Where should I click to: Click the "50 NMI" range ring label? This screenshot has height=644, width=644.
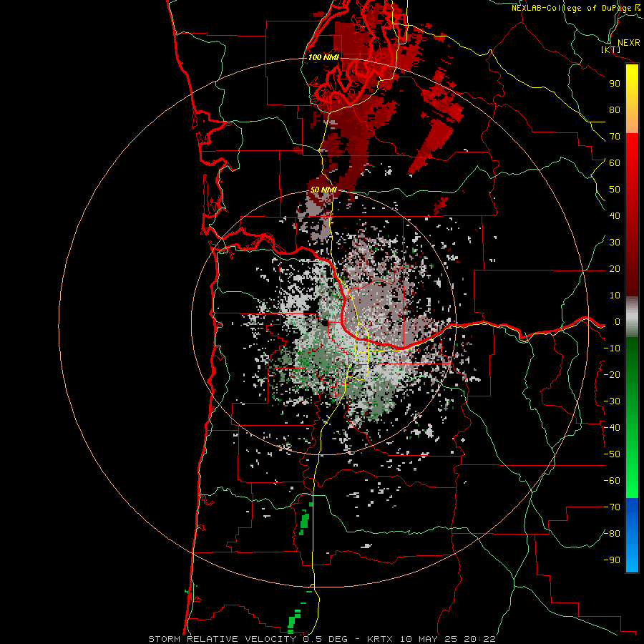[323, 190]
